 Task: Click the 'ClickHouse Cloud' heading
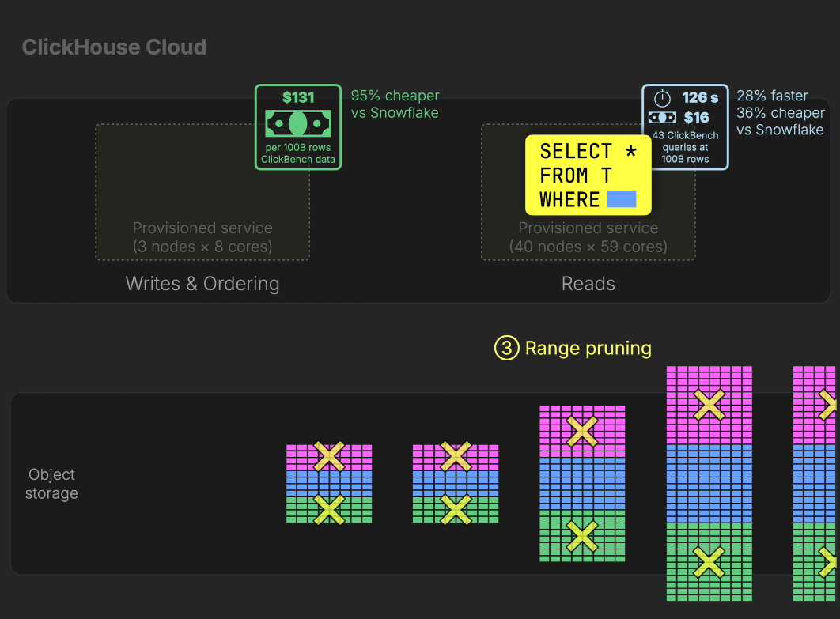click(x=114, y=47)
